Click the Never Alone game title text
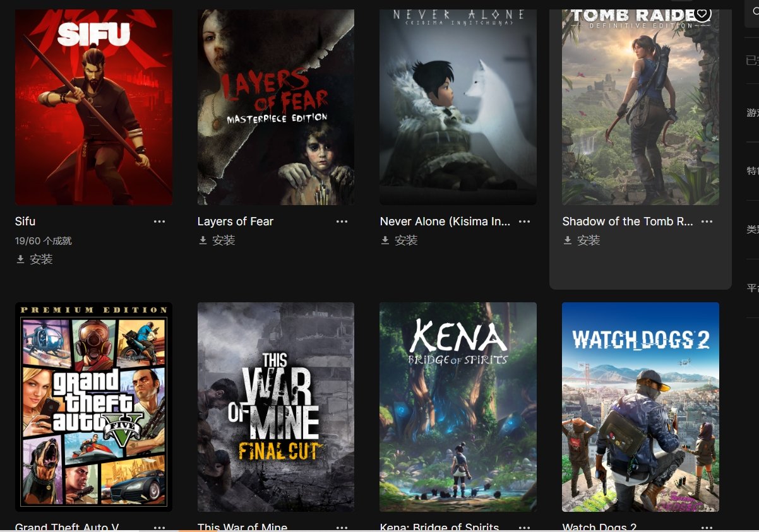The height and width of the screenshot is (532, 759). (x=445, y=222)
